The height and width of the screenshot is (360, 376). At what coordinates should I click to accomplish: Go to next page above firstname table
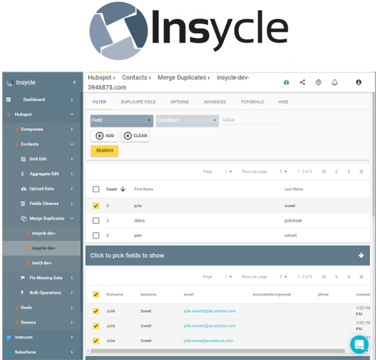349,277
